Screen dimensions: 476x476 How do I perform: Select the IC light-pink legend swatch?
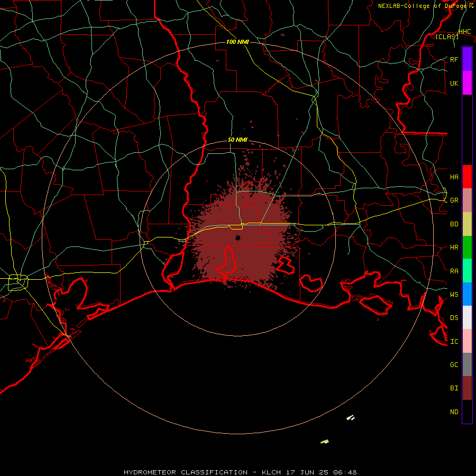(x=467, y=341)
